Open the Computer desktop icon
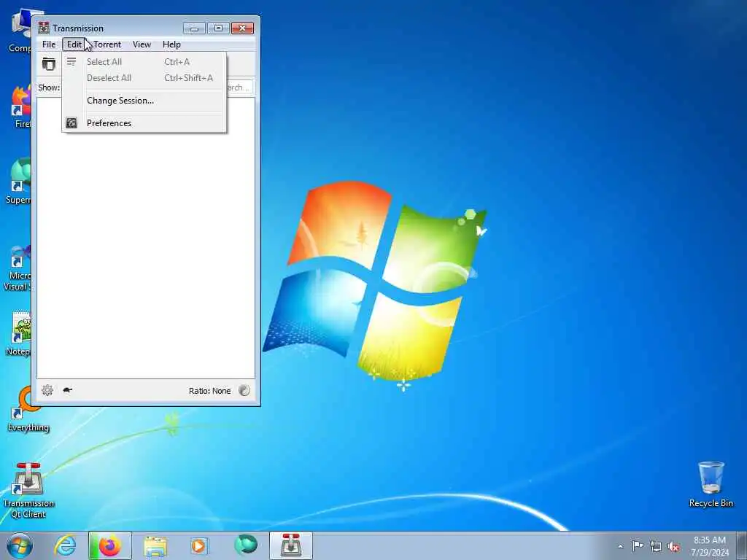This screenshot has height=560, width=747. (x=20, y=29)
